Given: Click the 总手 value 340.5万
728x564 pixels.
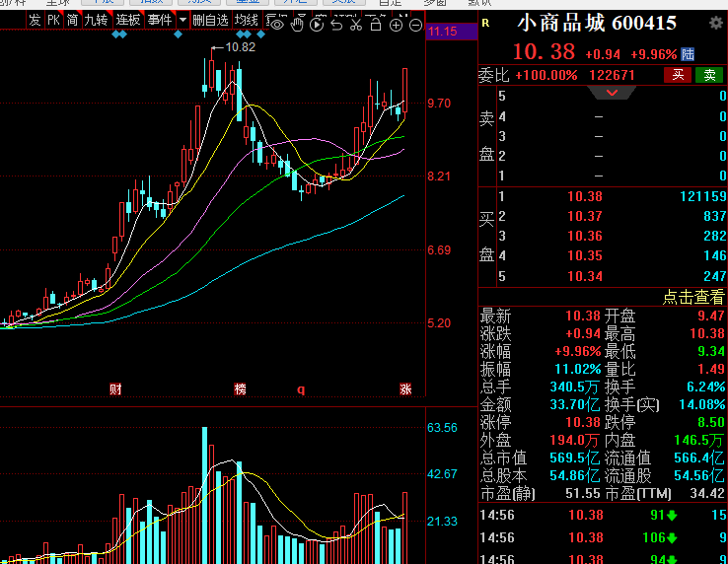Looking at the screenshot, I should point(574,387).
